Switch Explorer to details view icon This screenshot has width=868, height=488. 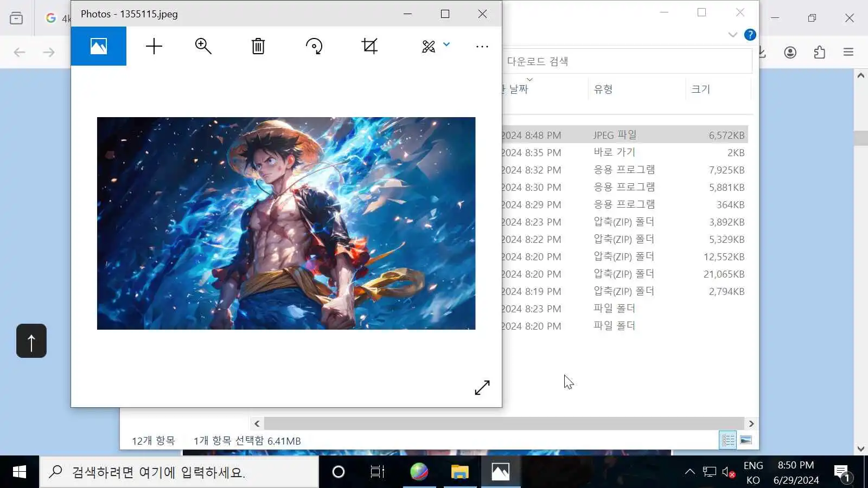(x=728, y=440)
